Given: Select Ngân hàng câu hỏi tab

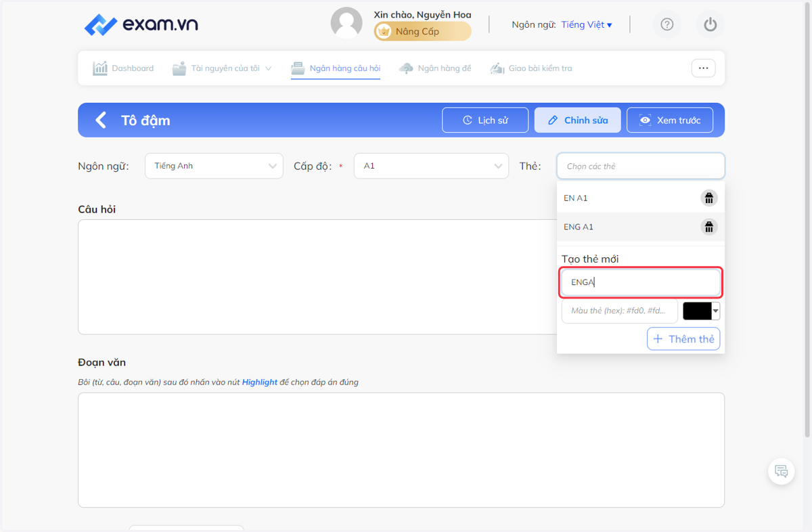Looking at the screenshot, I should [336, 68].
